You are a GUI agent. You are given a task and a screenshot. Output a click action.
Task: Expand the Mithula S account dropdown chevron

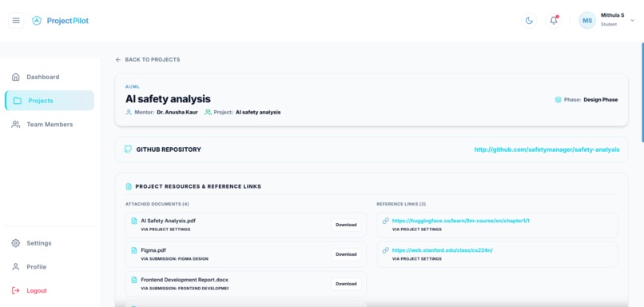click(x=632, y=20)
